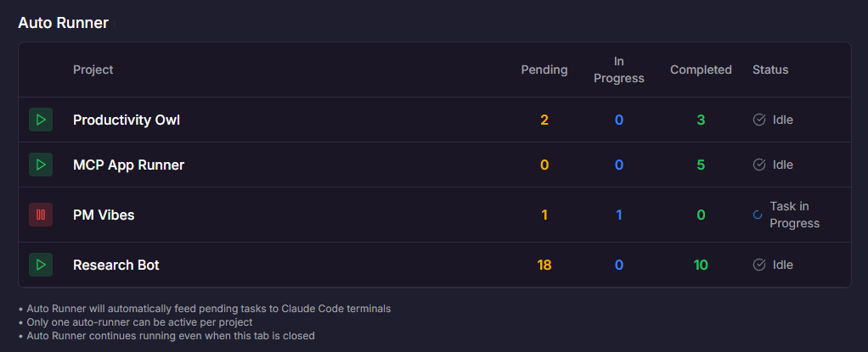Click the Pending column header
The image size is (868, 352).
pyautogui.click(x=544, y=70)
